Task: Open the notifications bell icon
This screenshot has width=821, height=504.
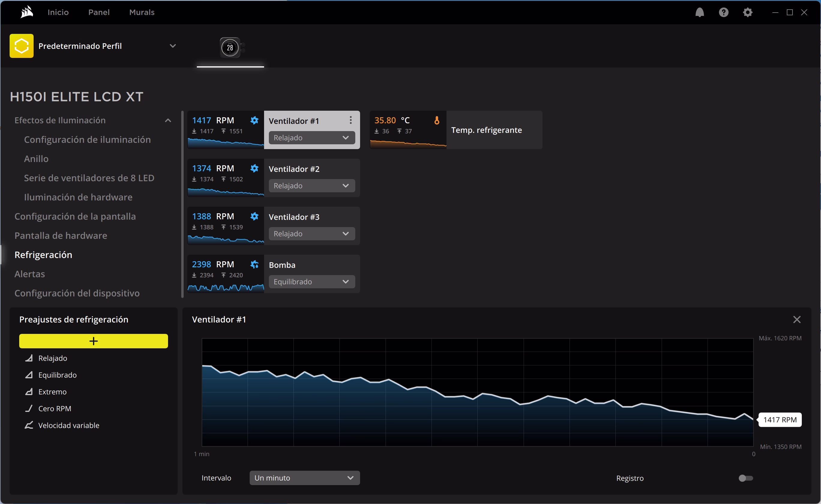Action: pos(699,12)
